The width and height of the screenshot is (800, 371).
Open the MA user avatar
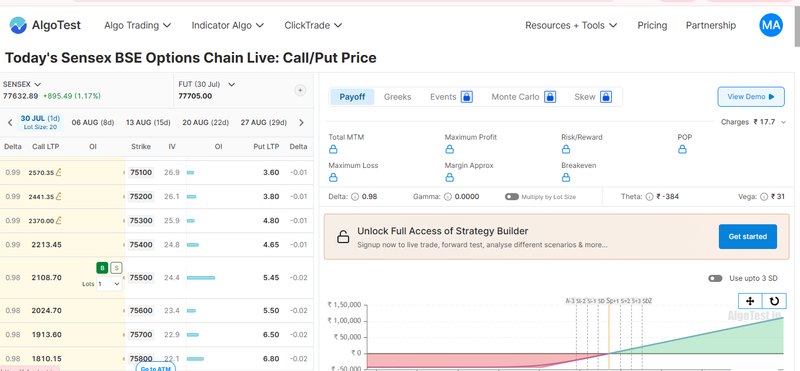[770, 25]
